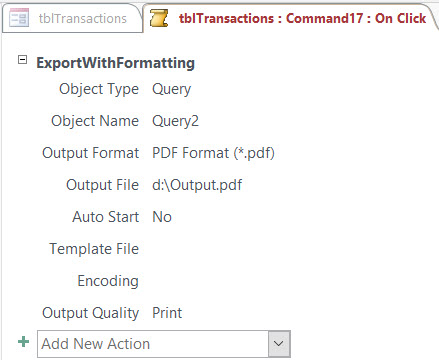This screenshot has width=439, height=360.
Task: Select the ExportWithFormatting action title
Action: tap(115, 63)
